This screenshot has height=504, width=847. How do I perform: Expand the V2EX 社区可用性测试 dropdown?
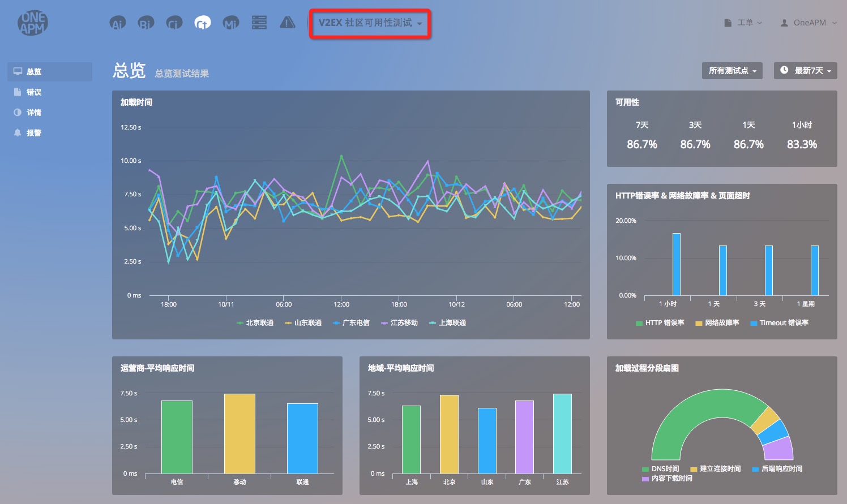tap(370, 23)
